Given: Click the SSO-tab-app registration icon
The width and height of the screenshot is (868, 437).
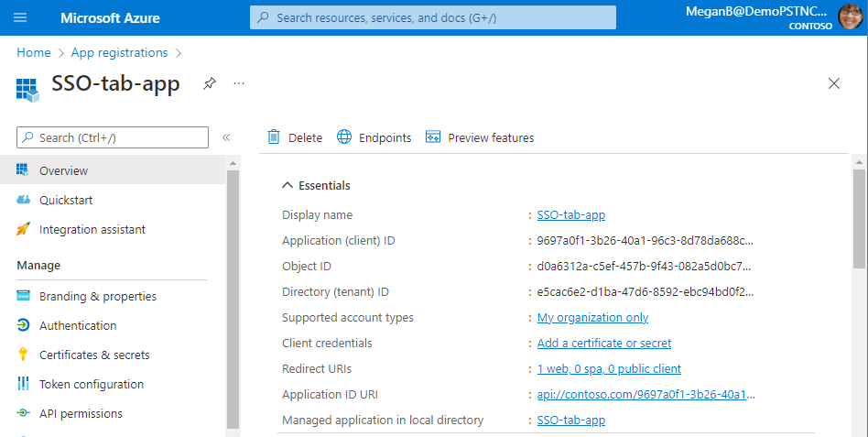Looking at the screenshot, I should pyautogui.click(x=27, y=90).
